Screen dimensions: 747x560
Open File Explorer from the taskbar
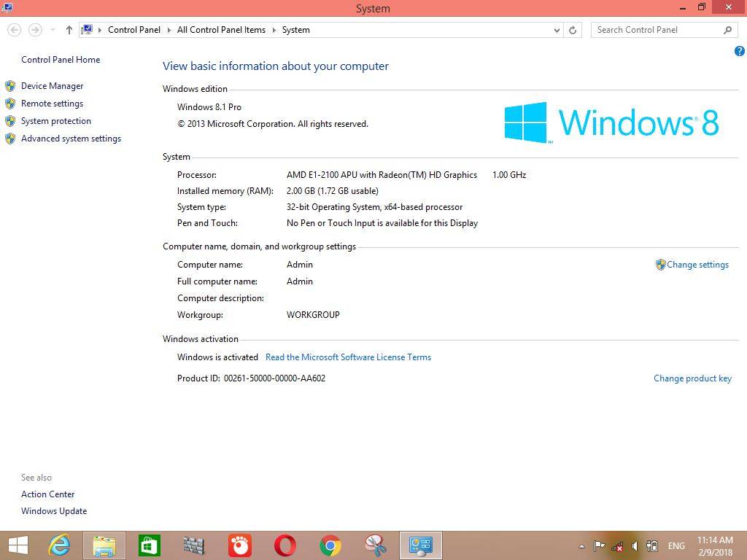click(104, 545)
